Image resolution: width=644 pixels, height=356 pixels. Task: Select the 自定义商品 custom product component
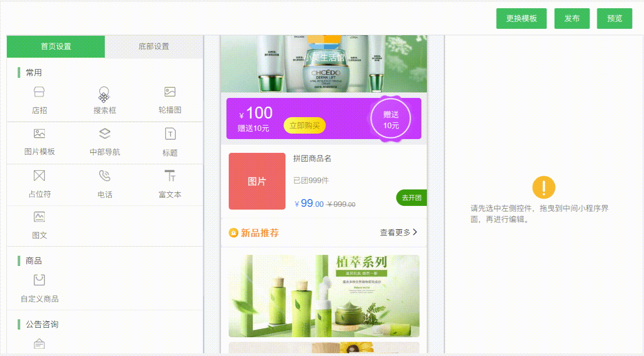click(x=39, y=287)
